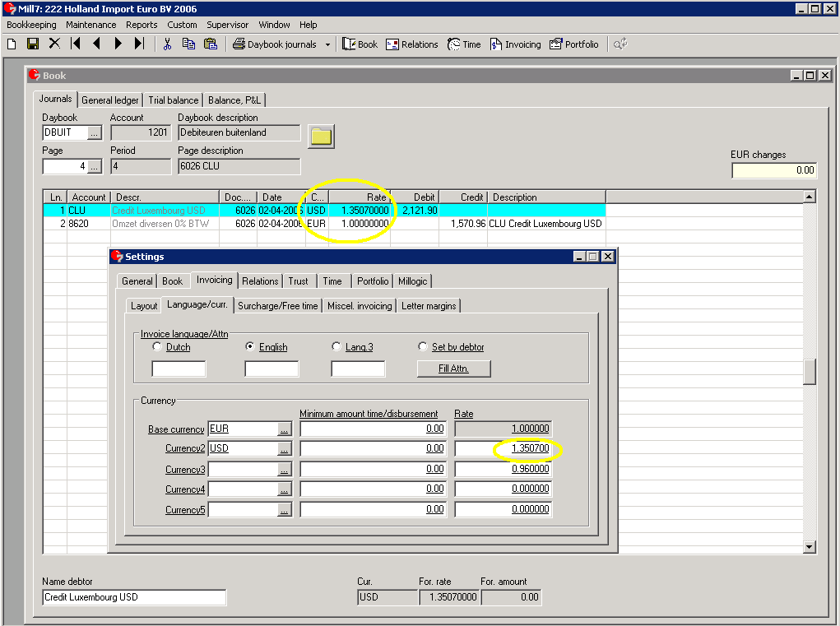
Task: Open the Book tab in Settings
Action: [173, 281]
